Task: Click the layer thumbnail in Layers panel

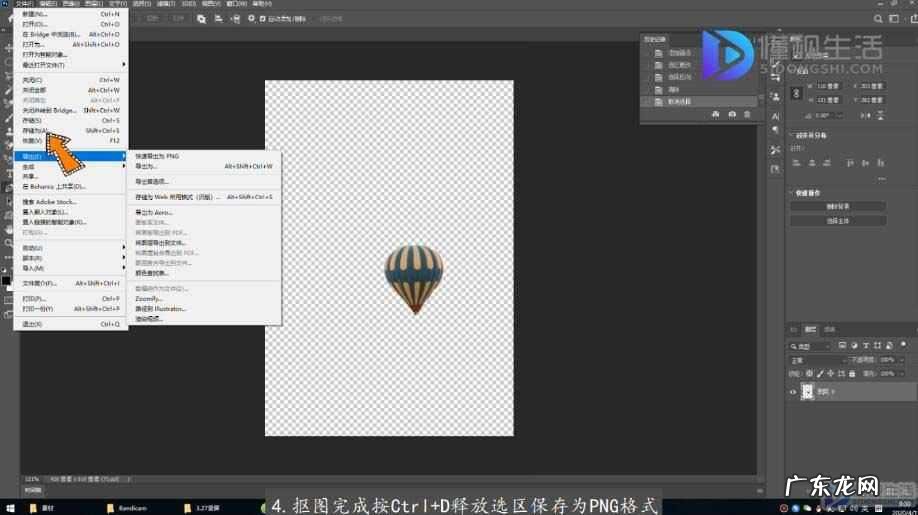Action: pos(808,392)
